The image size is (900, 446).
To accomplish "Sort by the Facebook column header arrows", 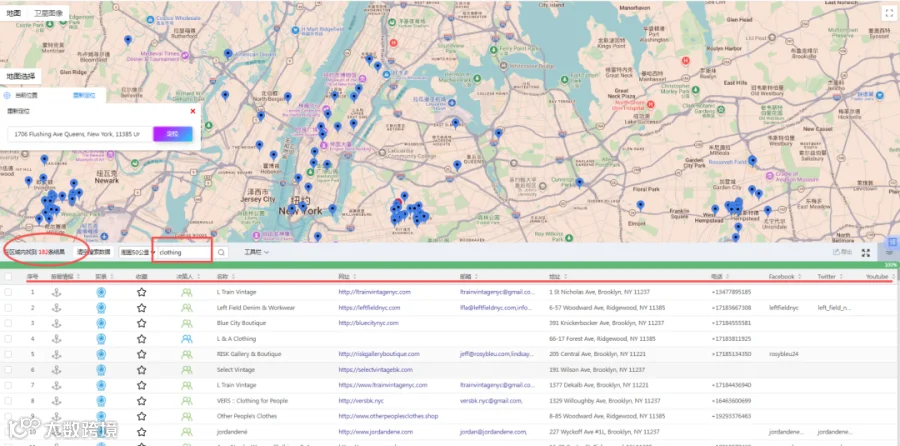I will 798,277.
